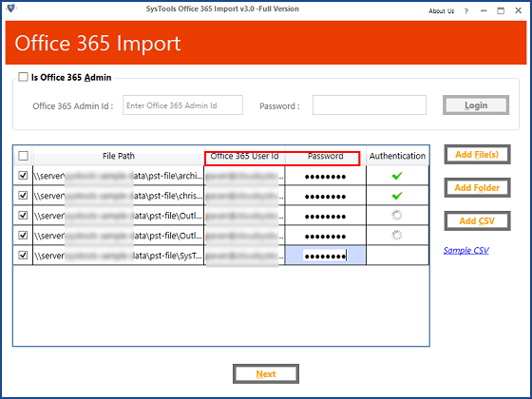Open About Us in title bar
Viewport: 532px width, 399px height.
coord(441,11)
